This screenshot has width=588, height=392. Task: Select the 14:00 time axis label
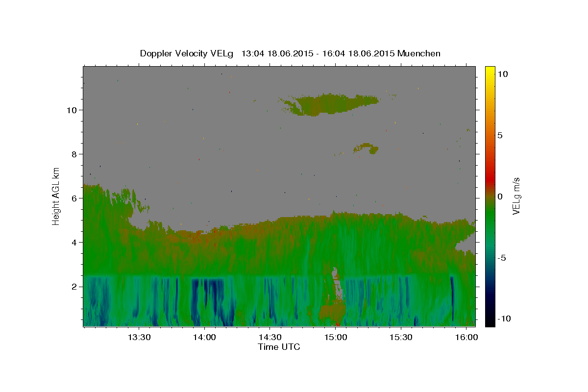coord(204,337)
